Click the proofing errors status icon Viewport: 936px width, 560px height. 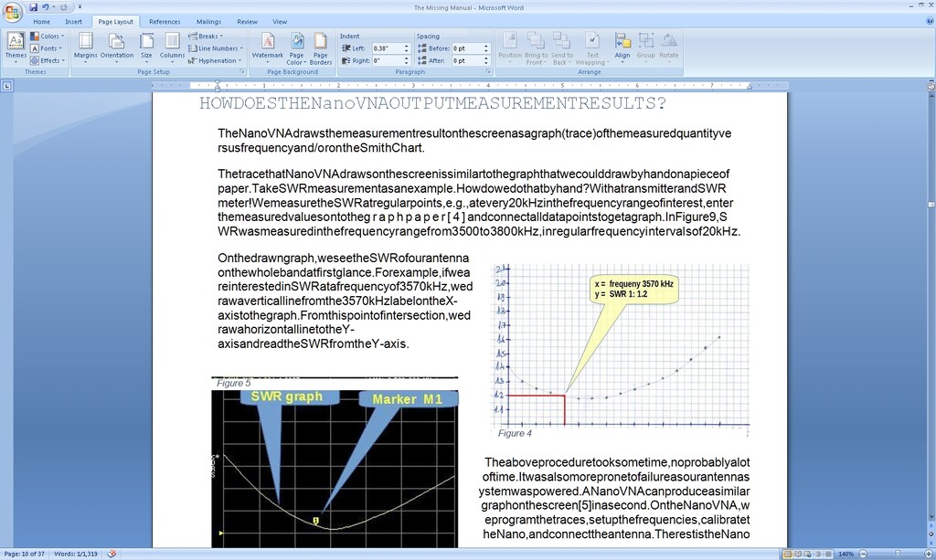coord(111,554)
